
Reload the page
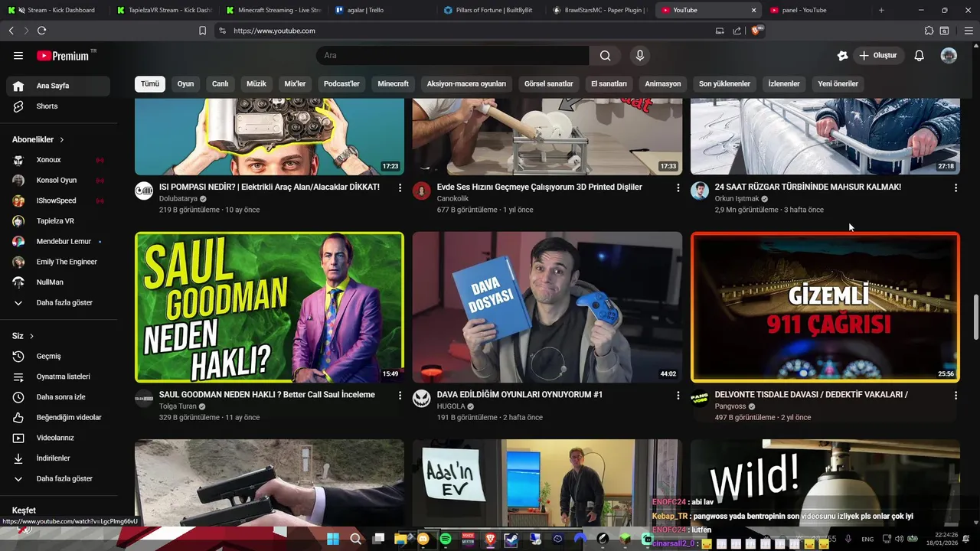[41, 31]
